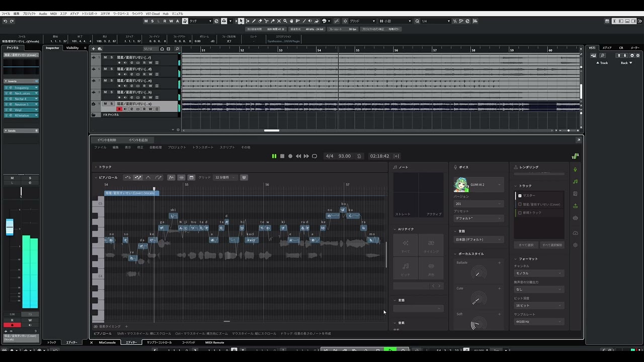
Task: Mute the selected bottom vocal track
Action: (105, 104)
